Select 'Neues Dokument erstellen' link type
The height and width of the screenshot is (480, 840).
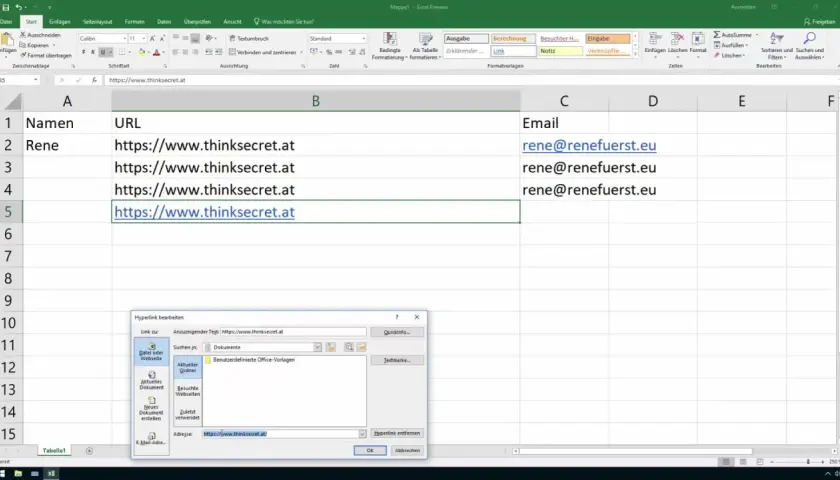(x=152, y=408)
